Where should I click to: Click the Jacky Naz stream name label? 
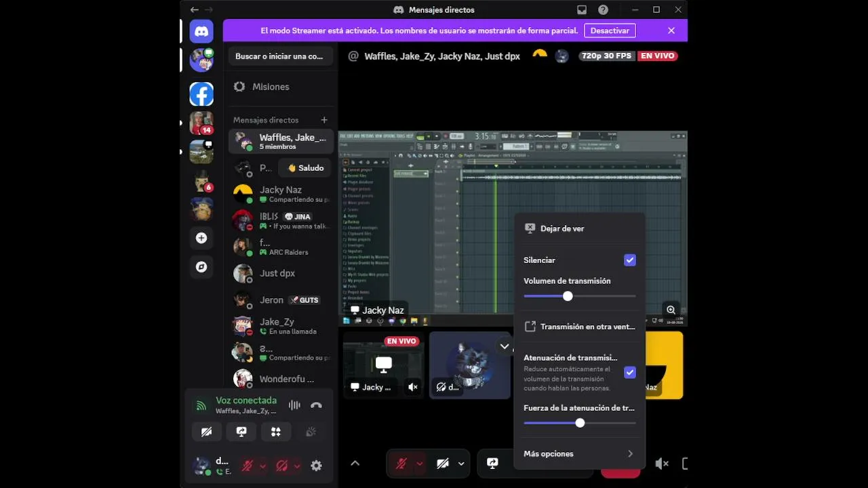point(377,310)
